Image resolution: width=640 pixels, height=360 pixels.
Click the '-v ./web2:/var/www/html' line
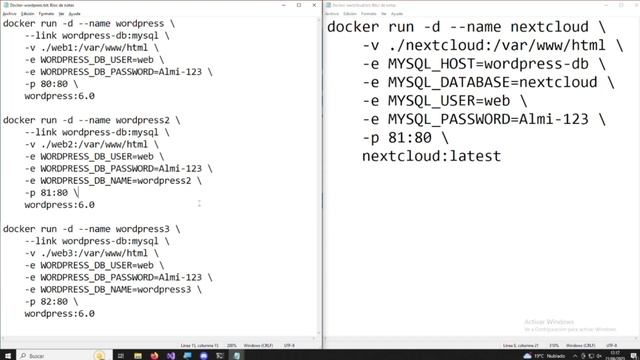(91, 144)
